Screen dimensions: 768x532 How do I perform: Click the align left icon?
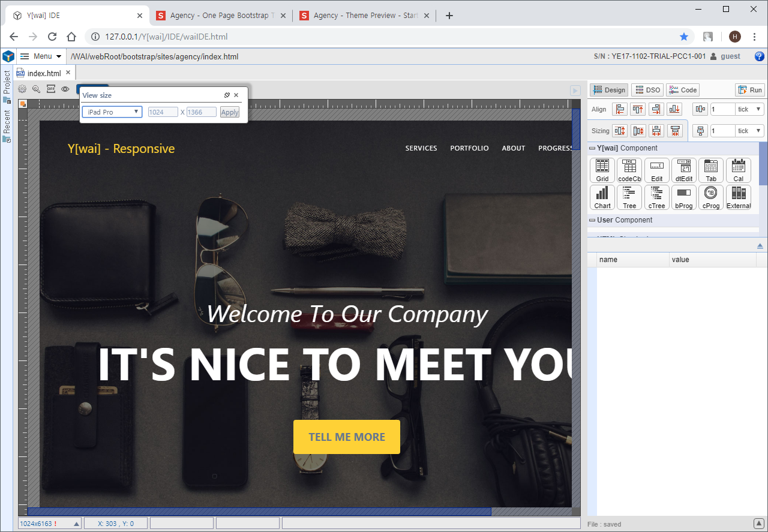coord(620,109)
